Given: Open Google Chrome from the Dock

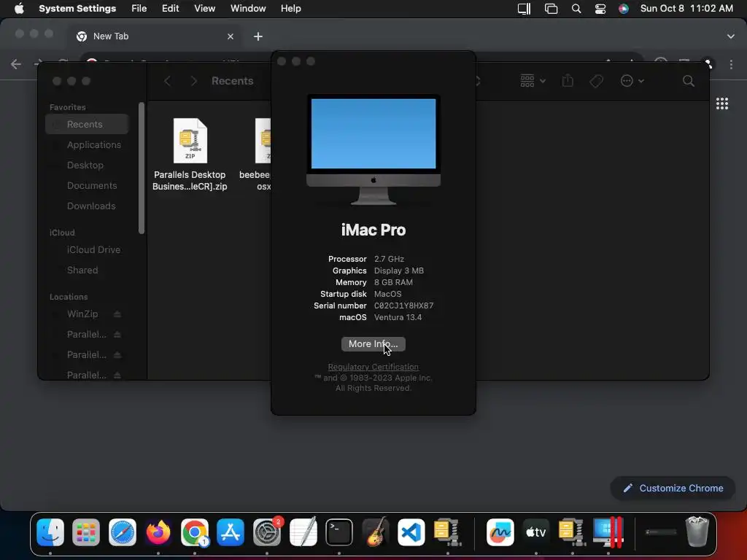Looking at the screenshot, I should pos(194,532).
